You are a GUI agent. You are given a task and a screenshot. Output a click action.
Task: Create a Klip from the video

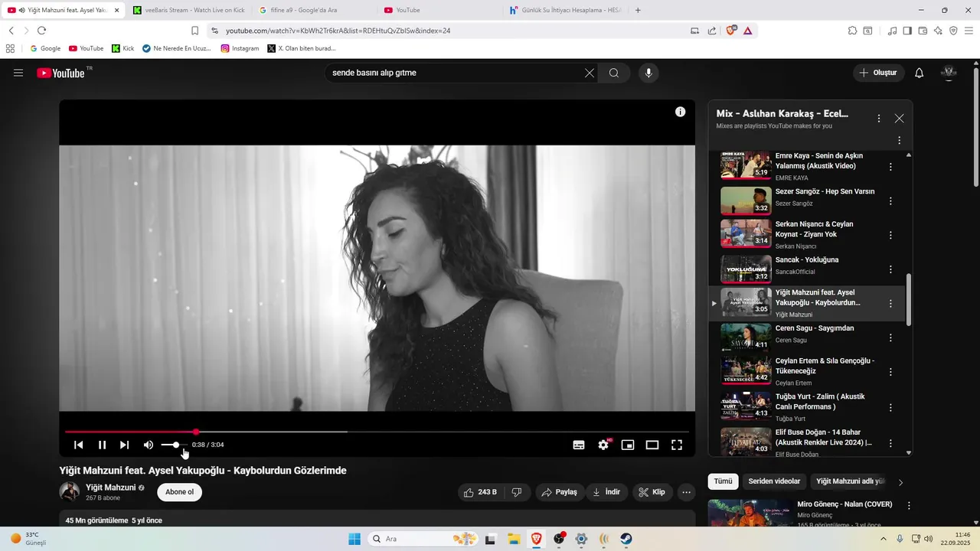point(652,492)
